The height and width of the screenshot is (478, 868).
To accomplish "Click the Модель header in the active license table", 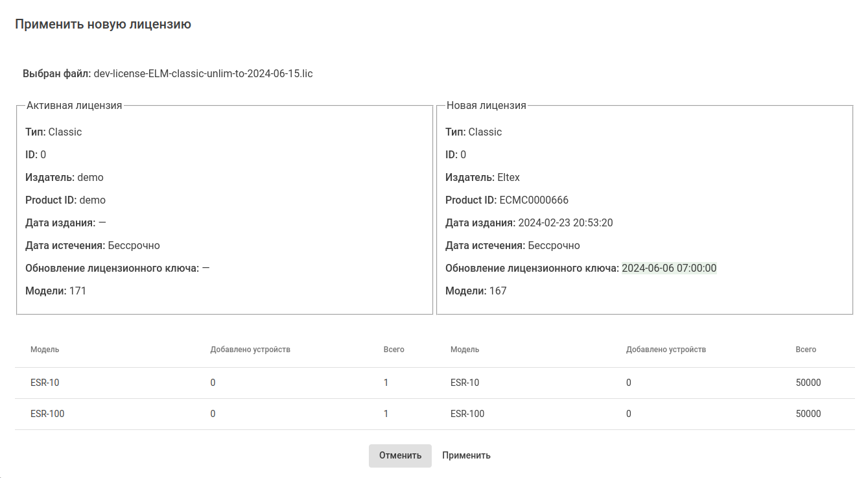I will (45, 350).
